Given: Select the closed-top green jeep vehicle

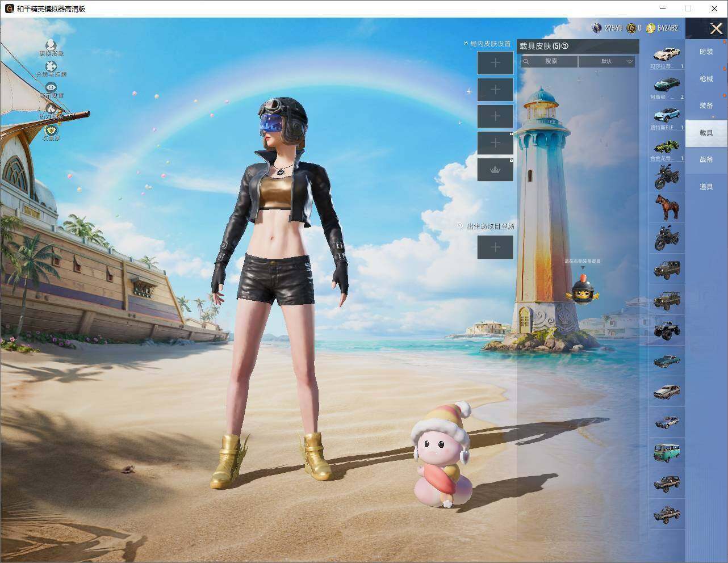Looking at the screenshot, I should (x=667, y=269).
